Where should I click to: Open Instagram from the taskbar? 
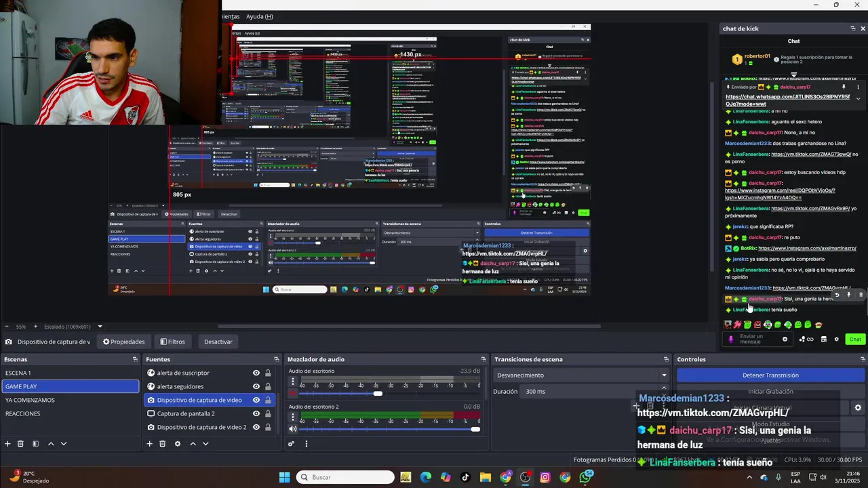(545, 477)
